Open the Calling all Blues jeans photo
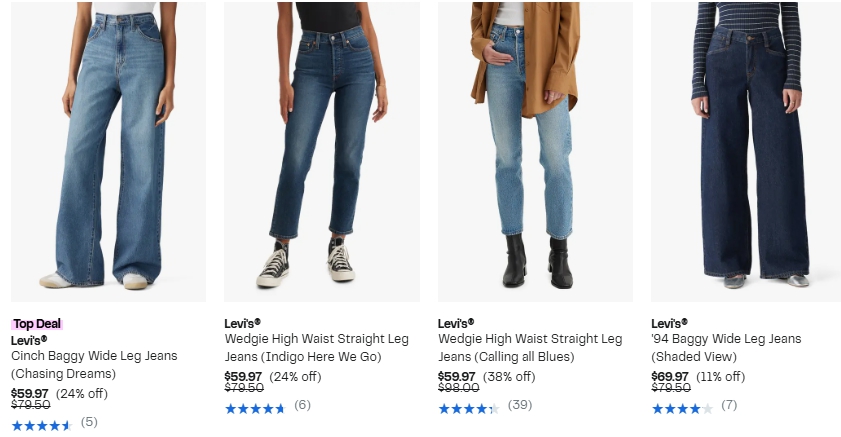Screen dimensions: 841x437 (535, 152)
